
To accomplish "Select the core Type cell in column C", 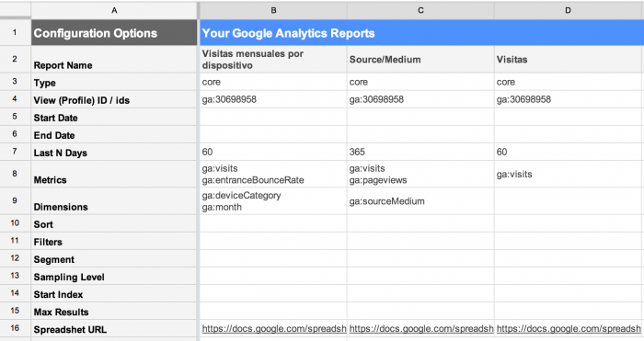I will [x=420, y=82].
